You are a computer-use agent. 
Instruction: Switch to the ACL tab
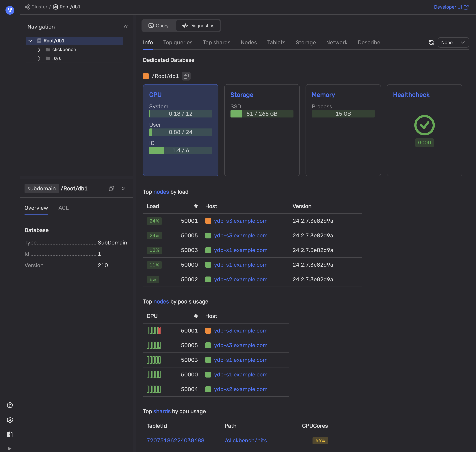point(63,208)
